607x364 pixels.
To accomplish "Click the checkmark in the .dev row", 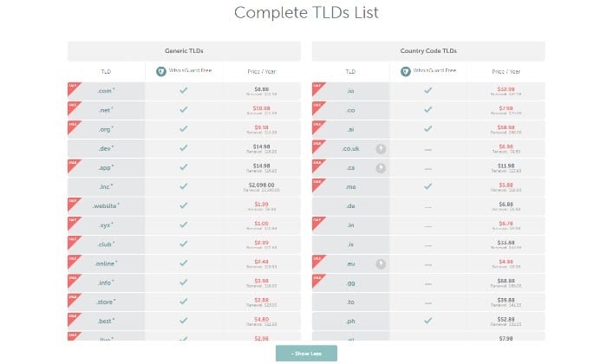I will point(184,147).
